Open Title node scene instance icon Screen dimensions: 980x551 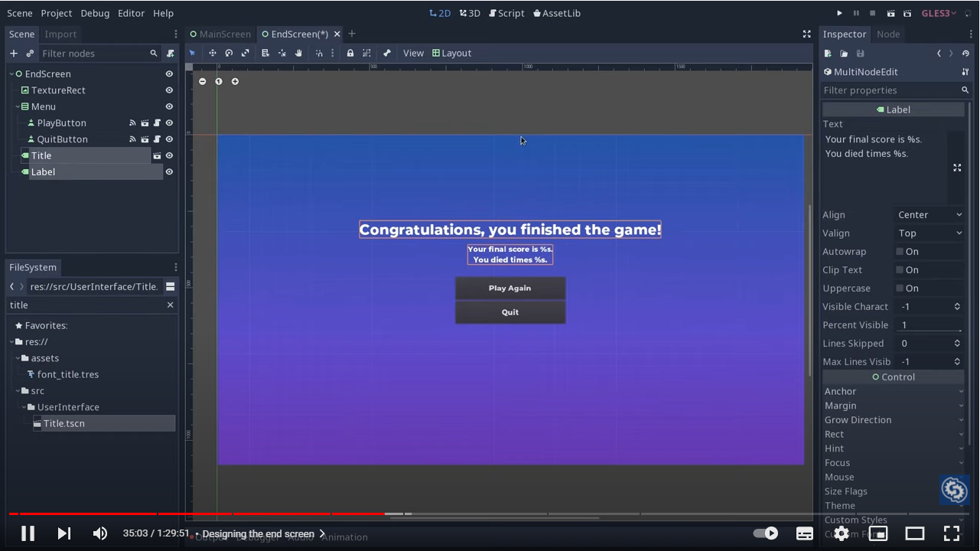157,155
